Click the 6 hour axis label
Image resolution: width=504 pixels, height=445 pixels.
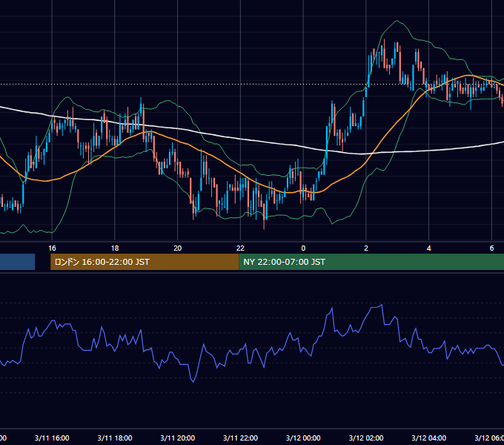(491, 248)
